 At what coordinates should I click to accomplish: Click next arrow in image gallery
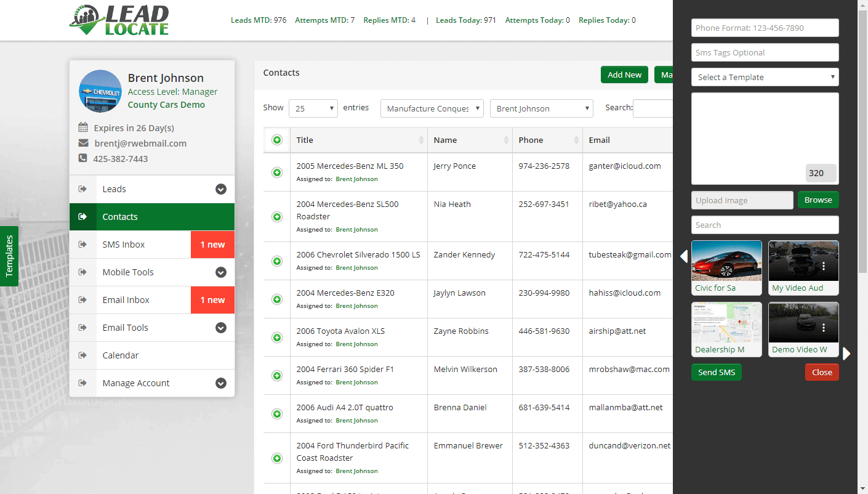tap(846, 354)
